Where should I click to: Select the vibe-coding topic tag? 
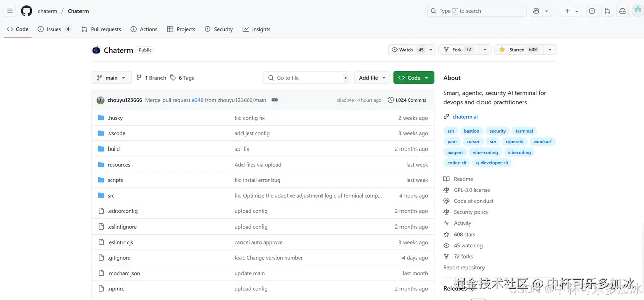(486, 153)
